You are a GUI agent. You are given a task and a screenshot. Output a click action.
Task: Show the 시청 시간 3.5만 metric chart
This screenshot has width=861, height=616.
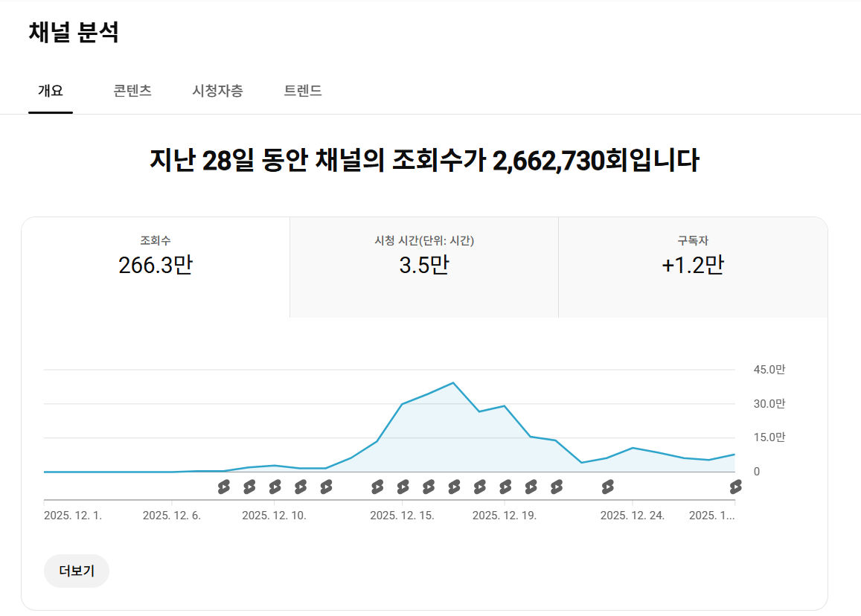tap(424, 257)
